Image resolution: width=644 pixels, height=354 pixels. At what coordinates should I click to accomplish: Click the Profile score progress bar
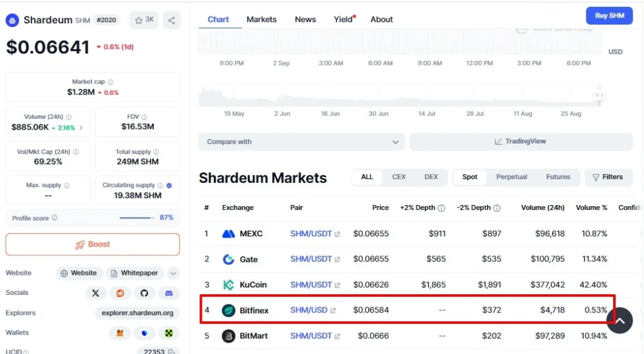click(x=137, y=218)
